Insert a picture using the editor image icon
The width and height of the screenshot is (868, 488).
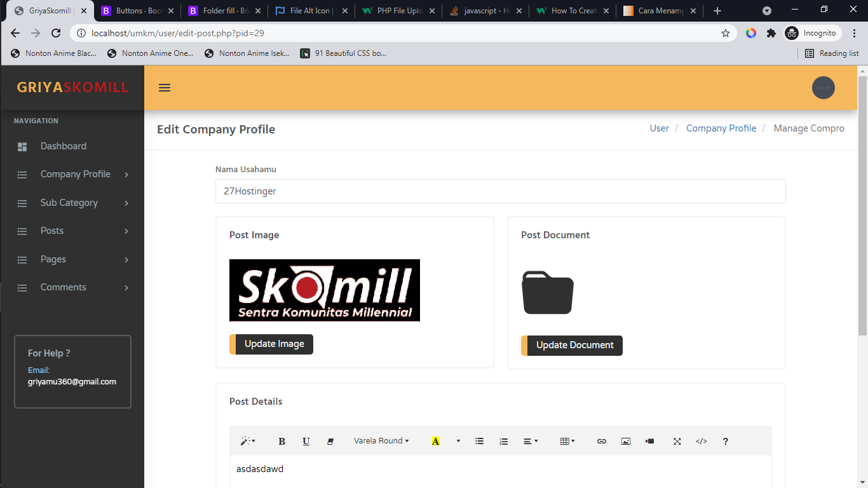point(626,442)
